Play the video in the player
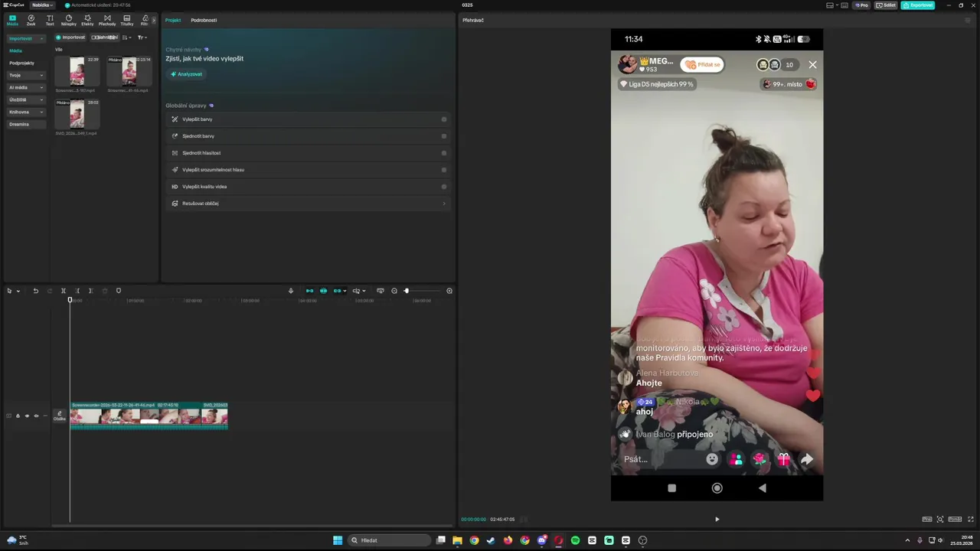Screen dimensions: 980x551 (x=717, y=519)
